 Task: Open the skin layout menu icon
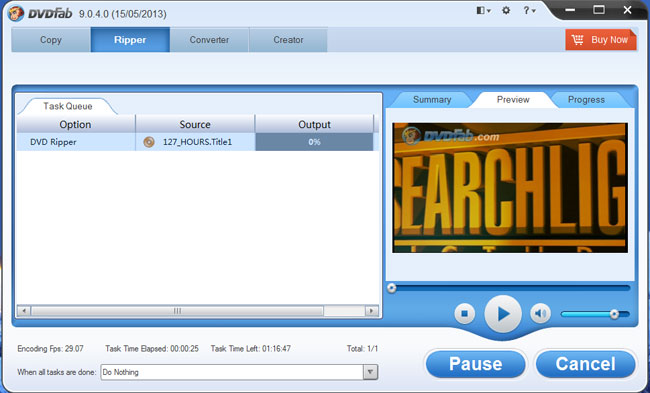coord(483,11)
